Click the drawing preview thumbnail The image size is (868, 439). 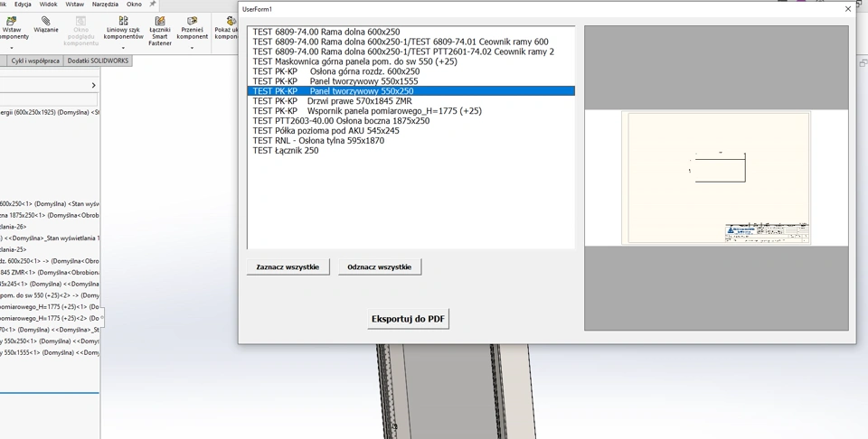coord(716,177)
